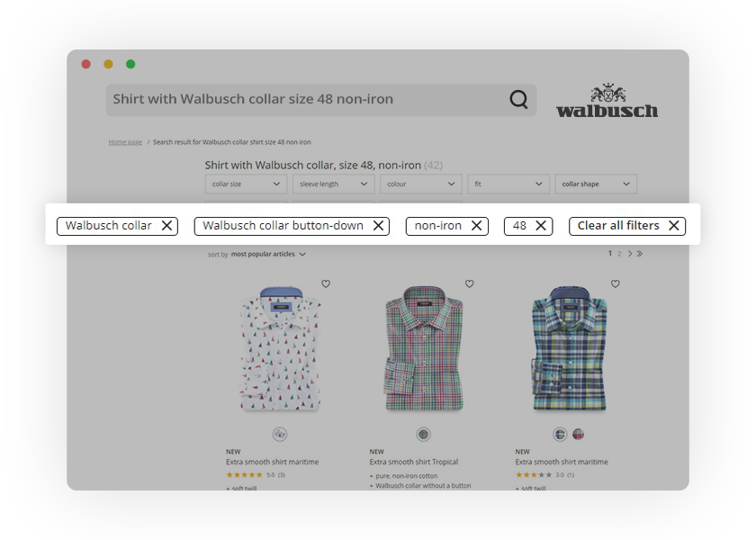Favorite the blue-green plaid maritime shirt

click(616, 284)
